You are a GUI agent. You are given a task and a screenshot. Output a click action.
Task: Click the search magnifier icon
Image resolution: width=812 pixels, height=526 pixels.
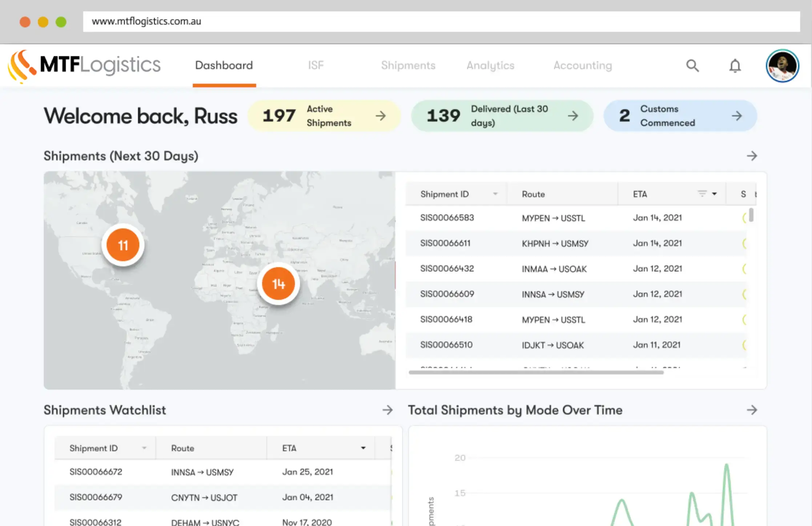(692, 65)
